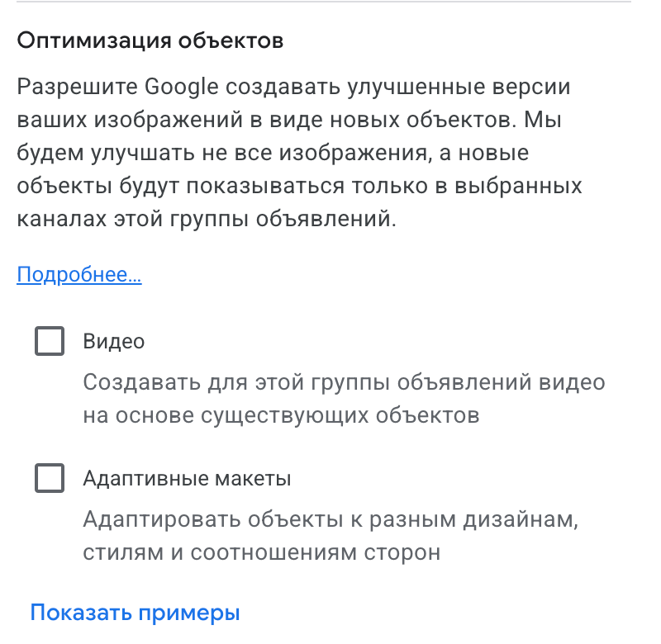Open the Подробнее... link

pos(79,275)
